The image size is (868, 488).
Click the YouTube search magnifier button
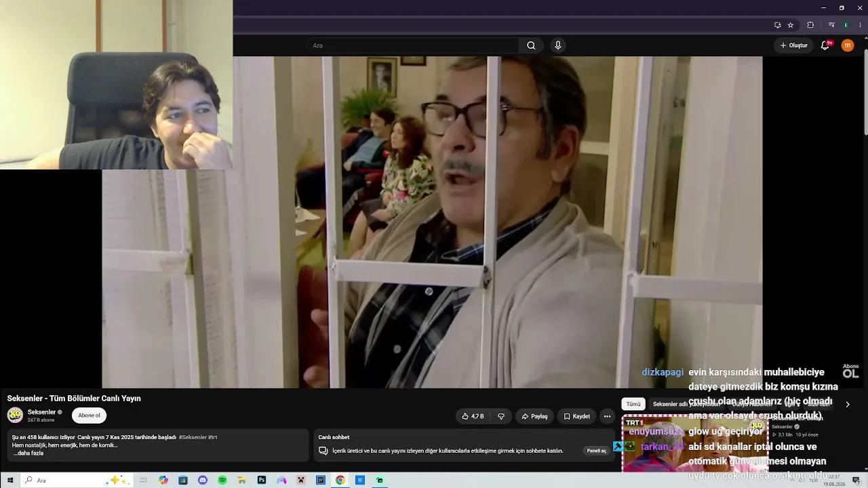point(531,45)
